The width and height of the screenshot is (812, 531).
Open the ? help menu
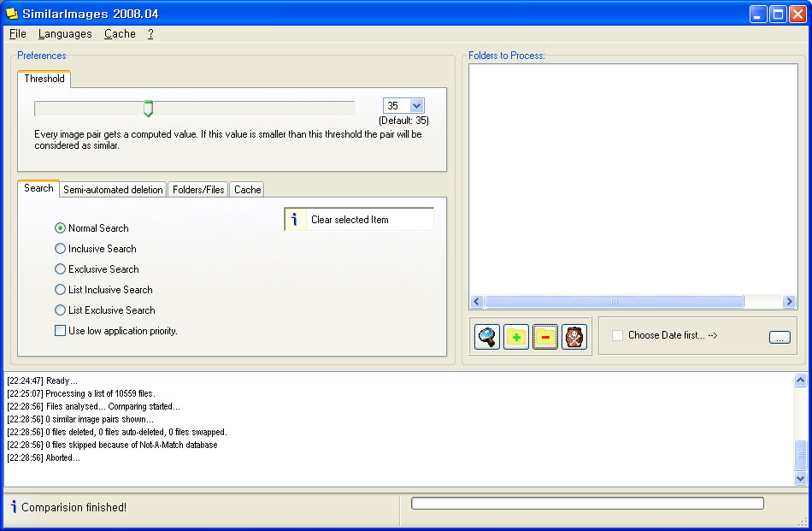point(150,33)
